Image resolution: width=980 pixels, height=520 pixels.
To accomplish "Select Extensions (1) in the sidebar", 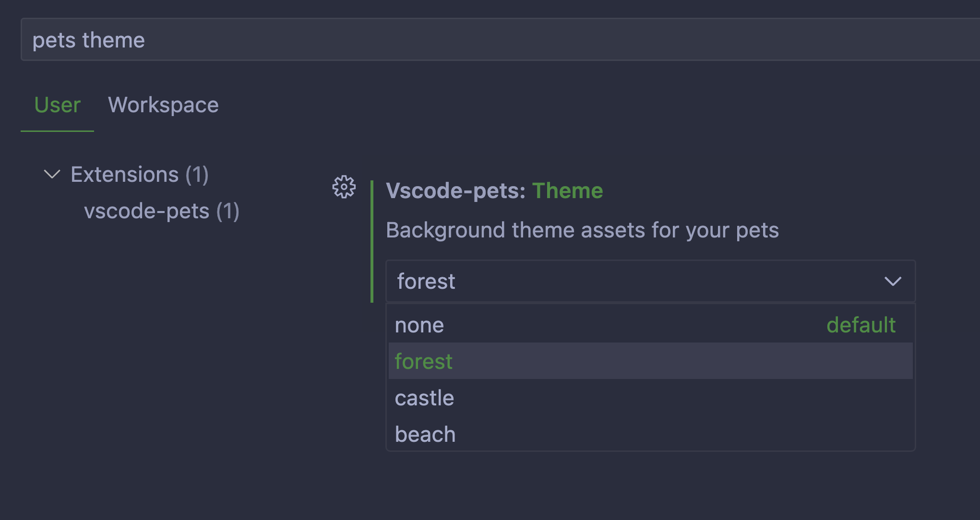I will (x=139, y=174).
